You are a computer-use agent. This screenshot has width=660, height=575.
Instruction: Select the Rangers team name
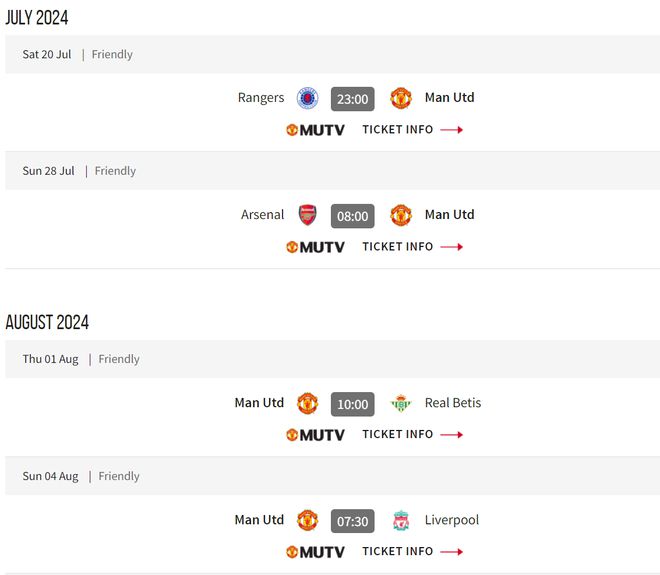pyautogui.click(x=261, y=98)
